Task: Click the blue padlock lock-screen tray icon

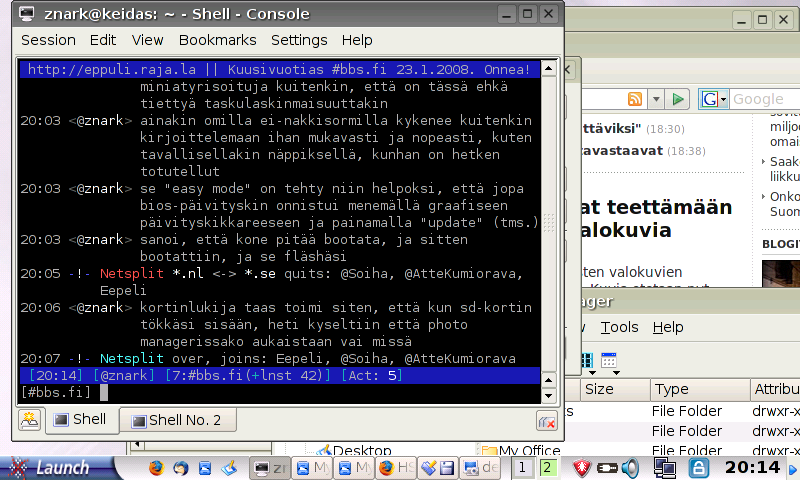Action: [x=698, y=468]
